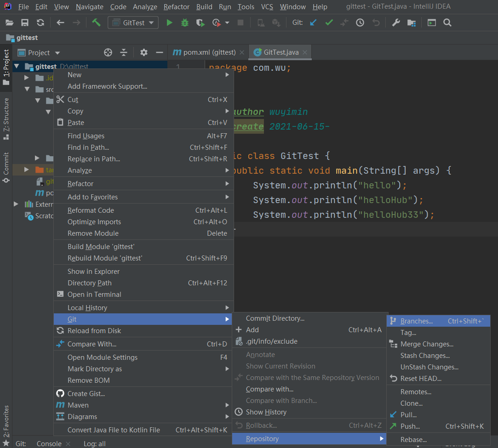Image resolution: width=498 pixels, height=448 pixels.
Task: Open the Refactor menu in menu bar
Action: pos(176,7)
